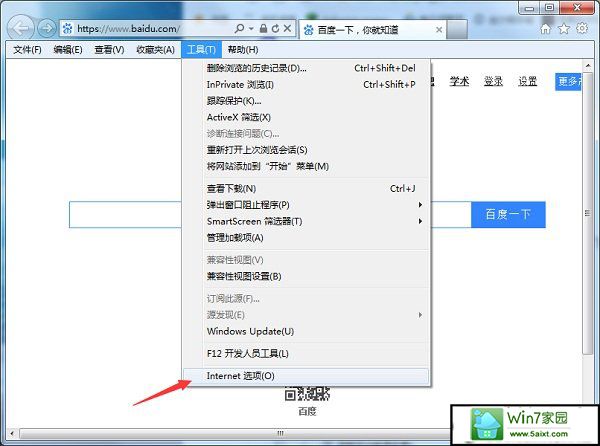Choose 删除浏览的历史记录(D)... menu item
The height and width of the screenshot is (446, 600).
(x=306, y=68)
